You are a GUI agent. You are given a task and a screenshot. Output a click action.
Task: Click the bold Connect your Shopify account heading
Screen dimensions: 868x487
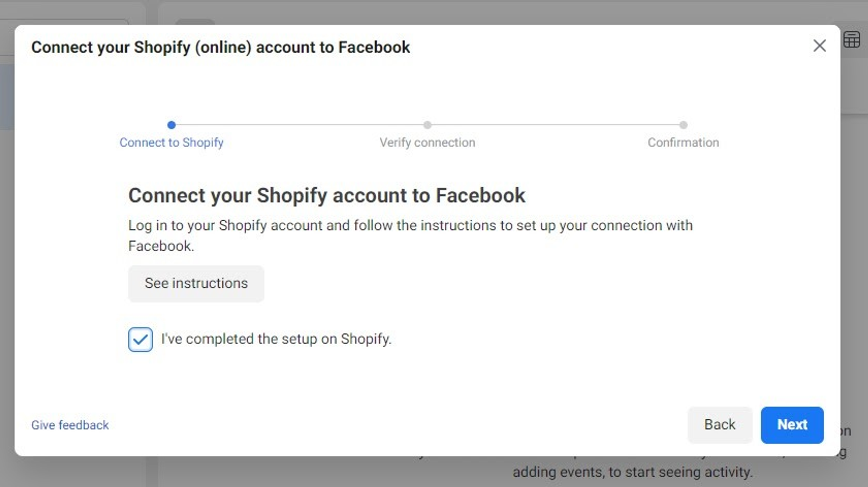pos(327,196)
